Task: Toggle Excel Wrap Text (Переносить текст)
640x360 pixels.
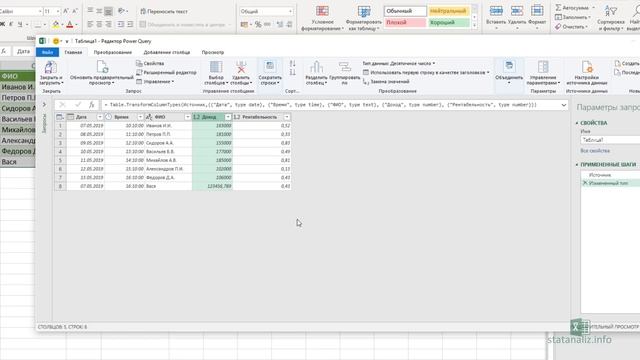Action: click(164, 11)
